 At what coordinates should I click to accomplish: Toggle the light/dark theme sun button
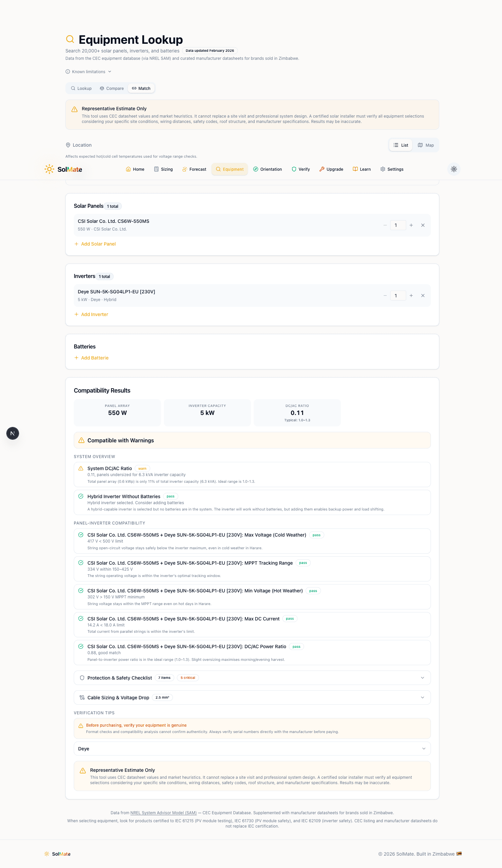pos(454,169)
